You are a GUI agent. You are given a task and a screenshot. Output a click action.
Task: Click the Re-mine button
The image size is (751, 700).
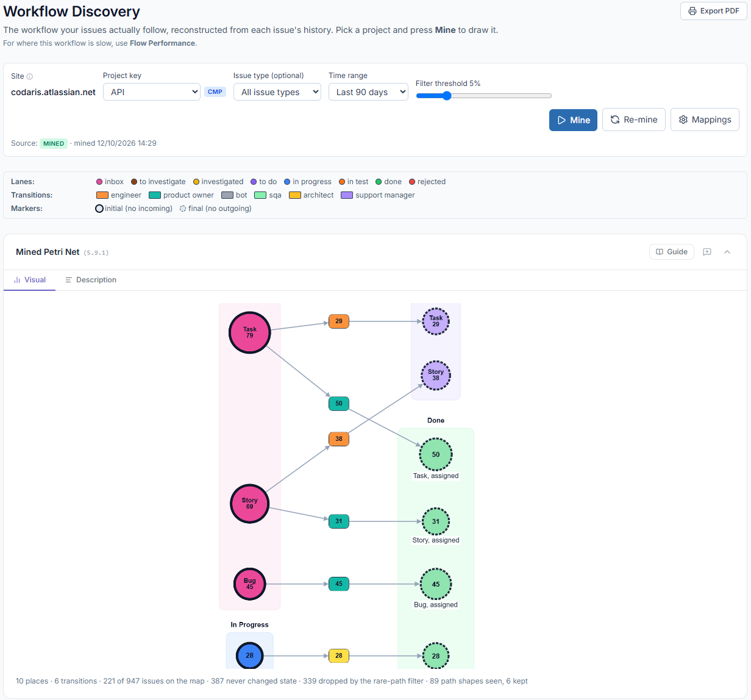coord(634,120)
